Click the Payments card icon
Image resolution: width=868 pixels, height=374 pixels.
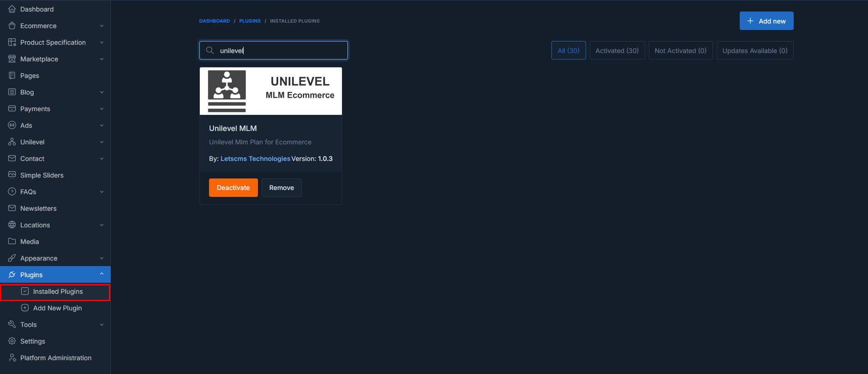(12, 109)
